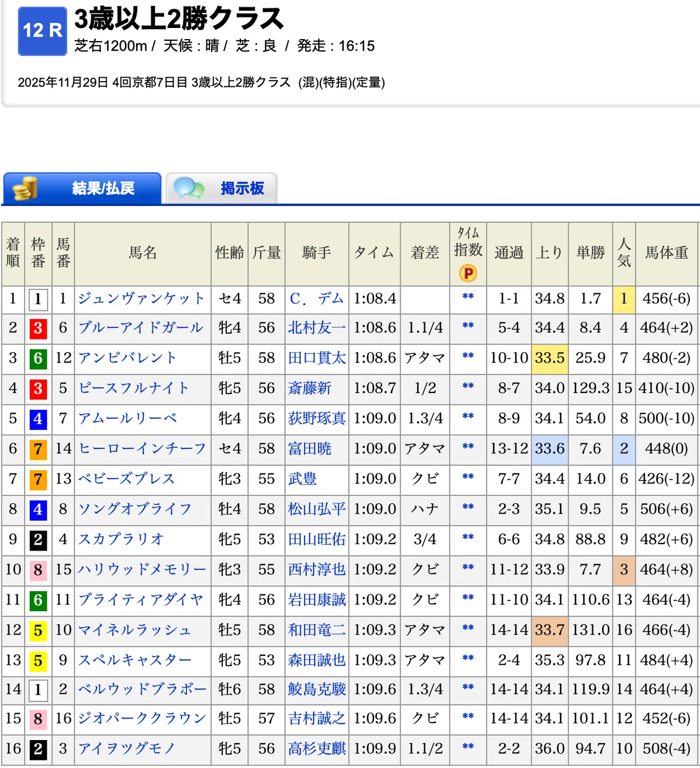Click the yellow popularity 1 cell
Image resolution: width=700 pixels, height=768 pixels.
624,299
